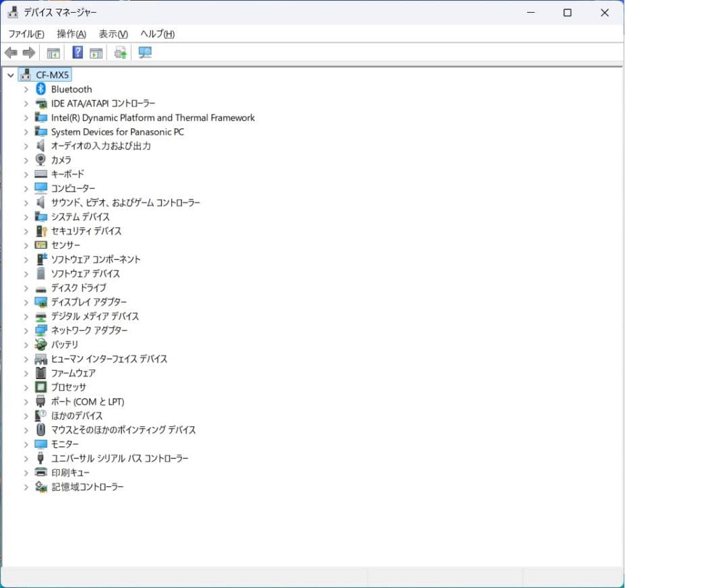Expand the ネットワーク アダプター category
728x588 pixels.
coord(26,330)
